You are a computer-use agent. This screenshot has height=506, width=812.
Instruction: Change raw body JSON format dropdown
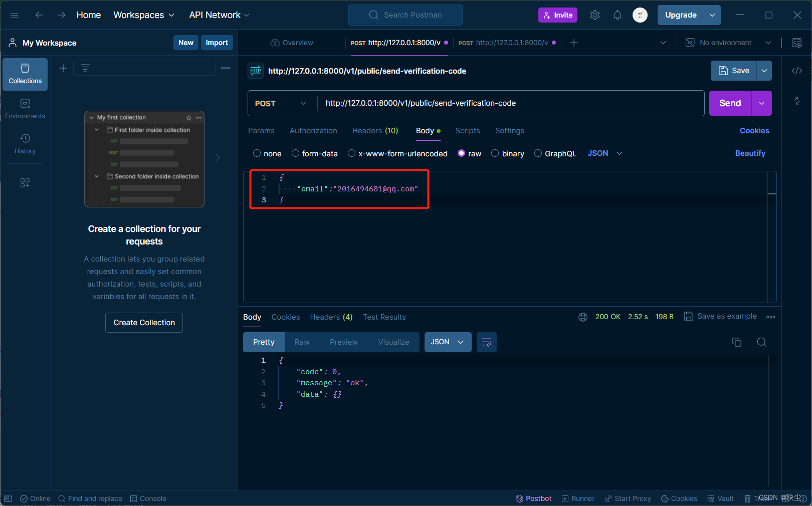(605, 153)
